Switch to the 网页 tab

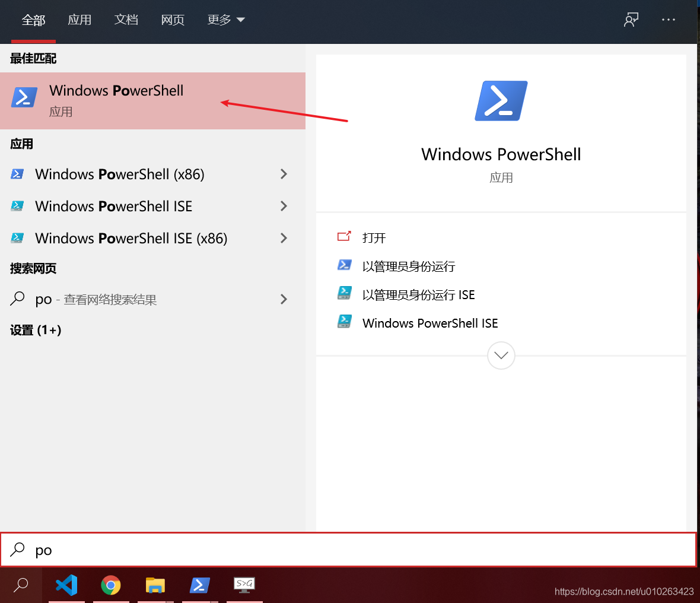[173, 20]
